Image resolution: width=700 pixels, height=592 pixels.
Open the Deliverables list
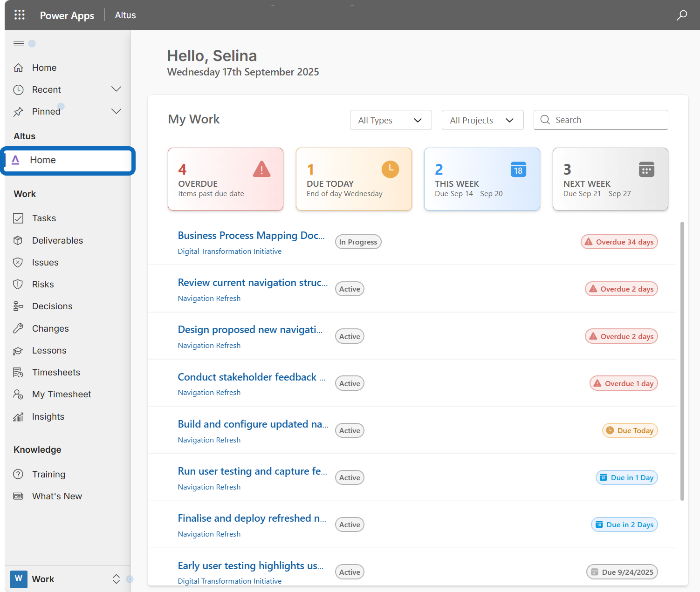[x=57, y=240]
